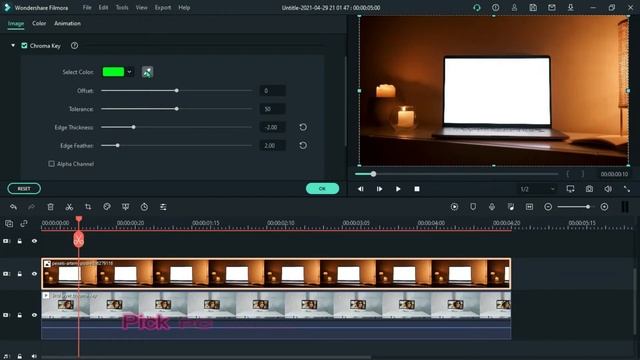Click the save project icon in title bar
Image resolution: width=640 pixels, height=360 pixels.
[533, 7]
